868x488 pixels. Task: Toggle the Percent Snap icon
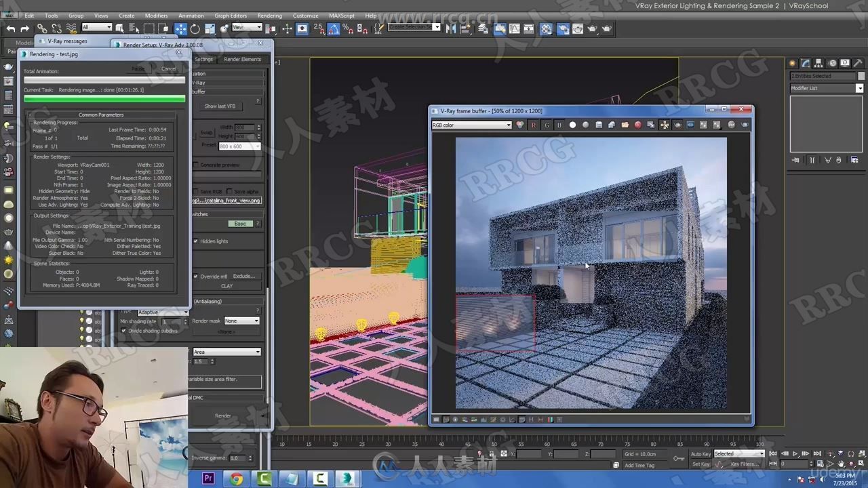(x=347, y=28)
